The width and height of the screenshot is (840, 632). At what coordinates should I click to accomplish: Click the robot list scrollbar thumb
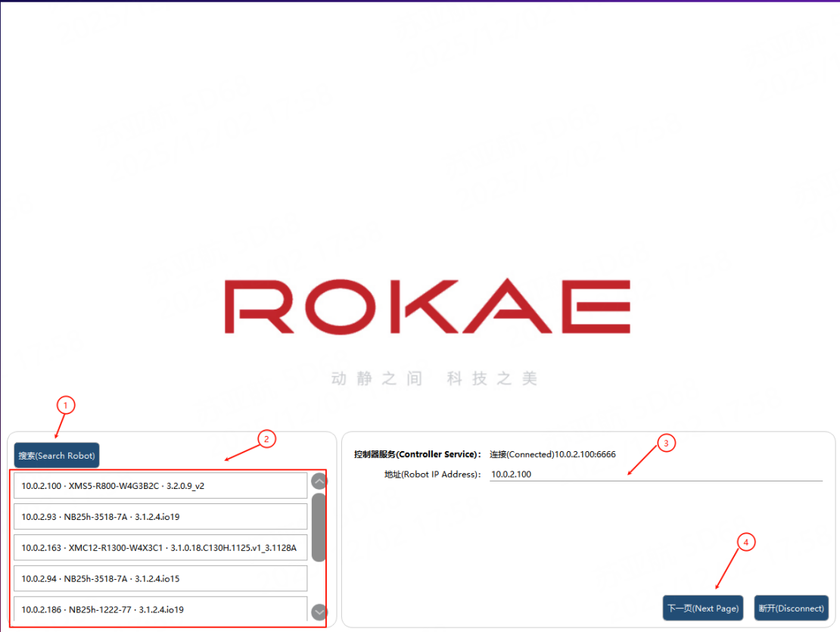pyautogui.click(x=319, y=528)
